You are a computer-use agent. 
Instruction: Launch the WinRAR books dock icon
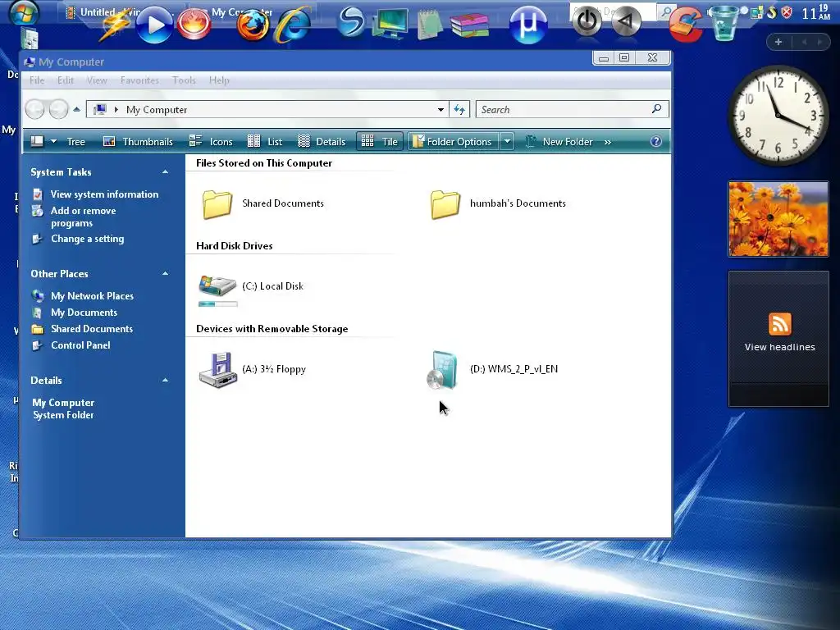(470, 24)
